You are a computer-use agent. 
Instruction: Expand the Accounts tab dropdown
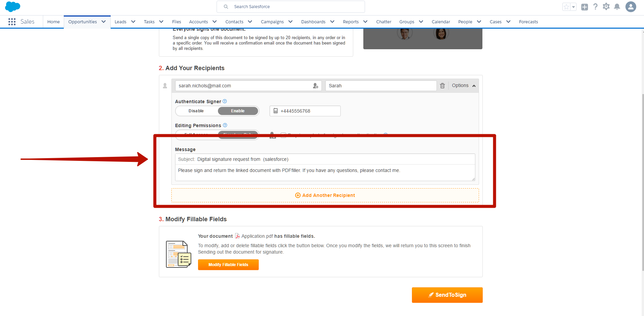[x=215, y=22]
